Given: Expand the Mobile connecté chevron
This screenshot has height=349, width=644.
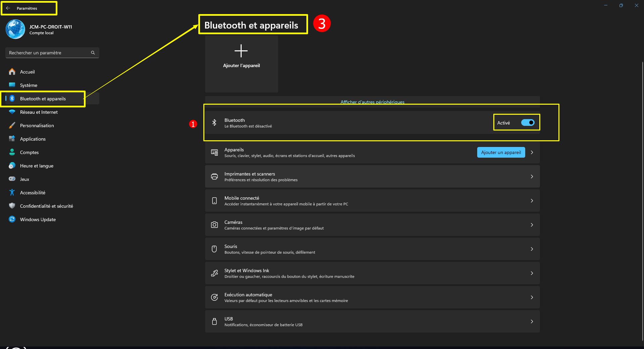Looking at the screenshot, I should [532, 201].
